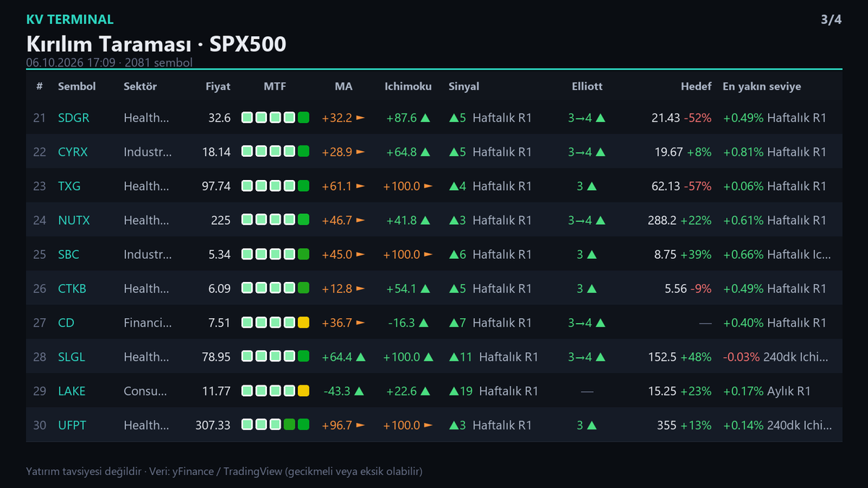Viewport: 868px width, 488px height.
Task: Click Ichimoku value +41.8
Action: point(401,221)
